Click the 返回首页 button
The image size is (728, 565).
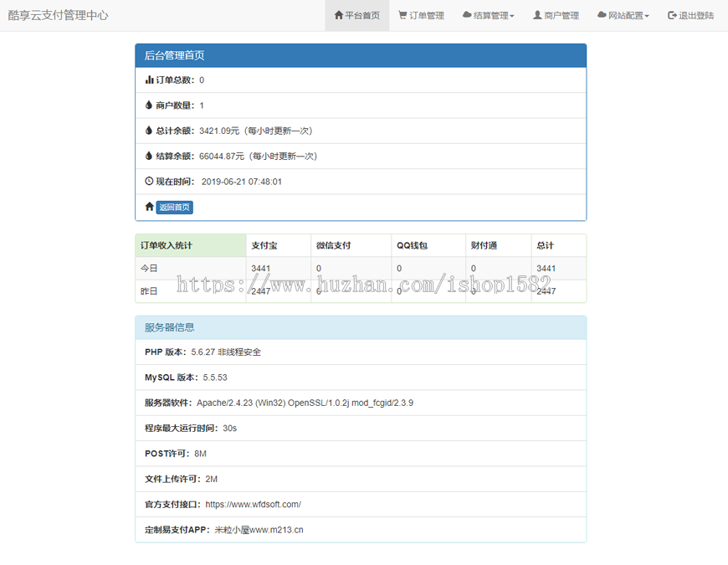(x=175, y=207)
